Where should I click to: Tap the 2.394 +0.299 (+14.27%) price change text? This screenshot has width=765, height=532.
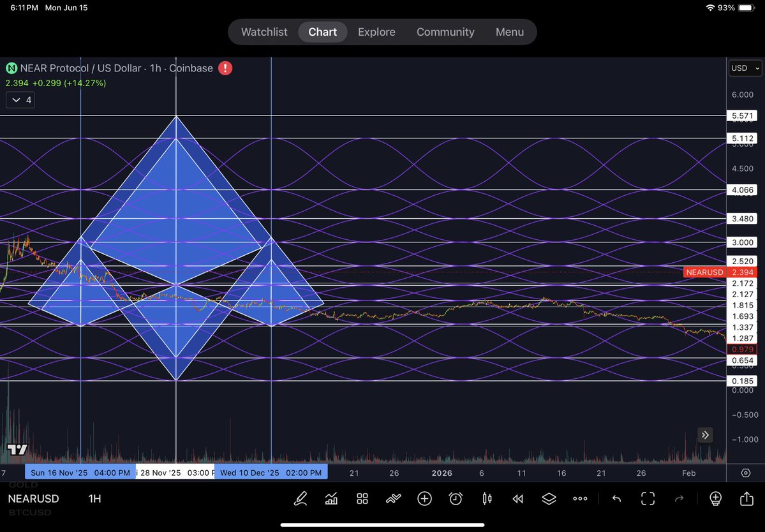pyautogui.click(x=56, y=83)
